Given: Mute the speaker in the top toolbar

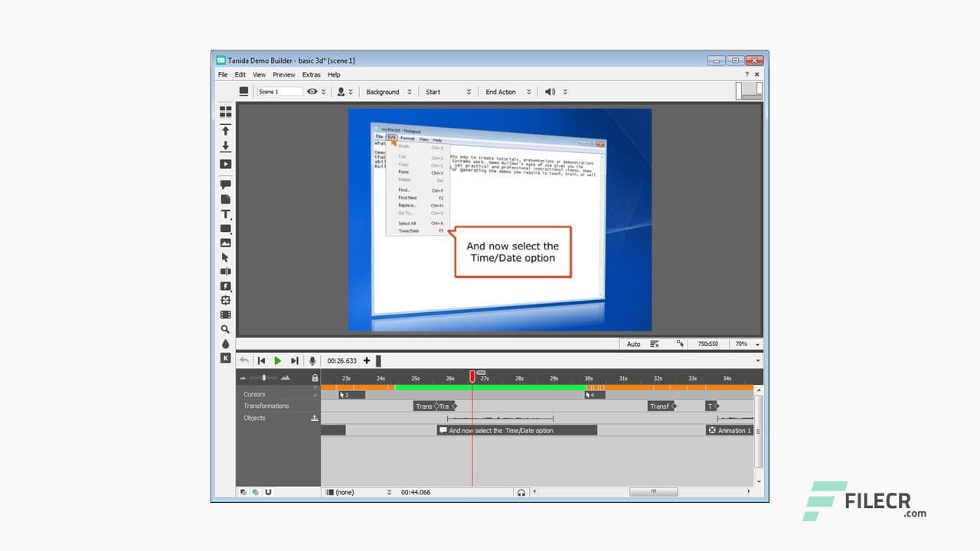Looking at the screenshot, I should [550, 91].
